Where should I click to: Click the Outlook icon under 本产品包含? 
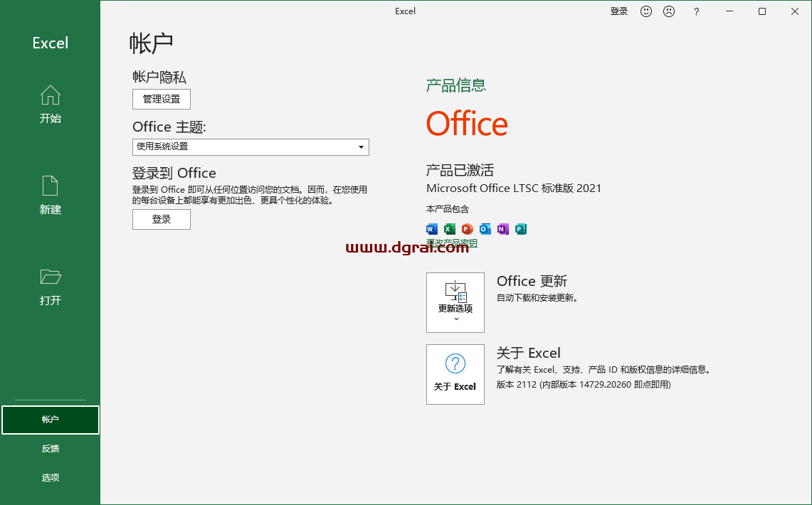[485, 229]
